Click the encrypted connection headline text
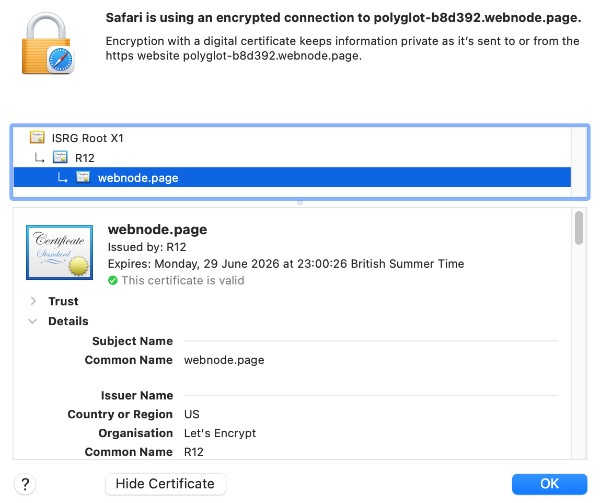601x503 pixels. [343, 18]
